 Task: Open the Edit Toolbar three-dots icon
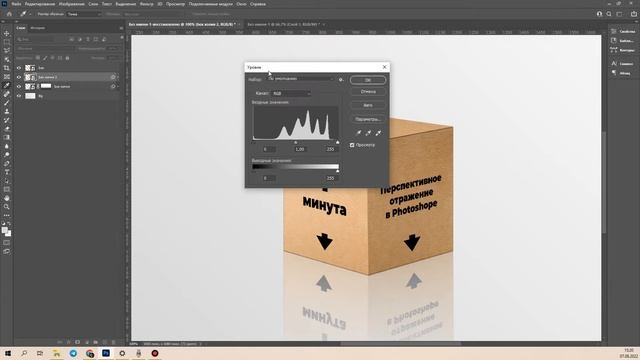click(7, 215)
